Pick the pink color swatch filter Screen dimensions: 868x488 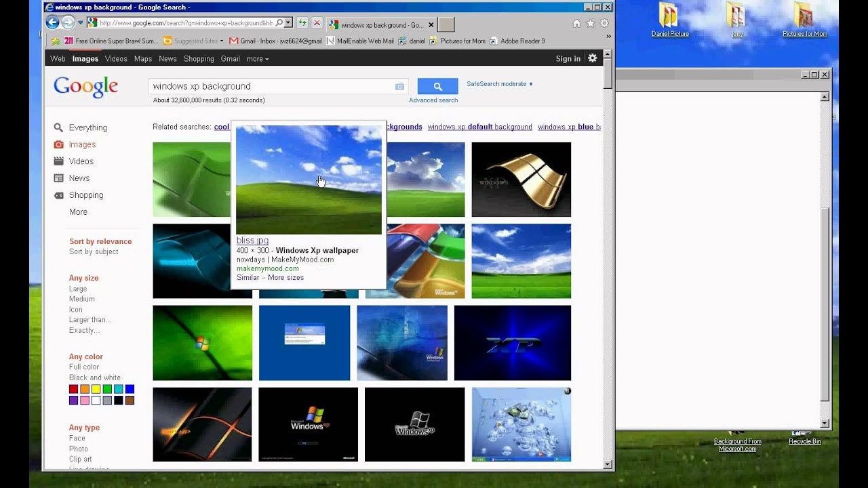point(85,401)
